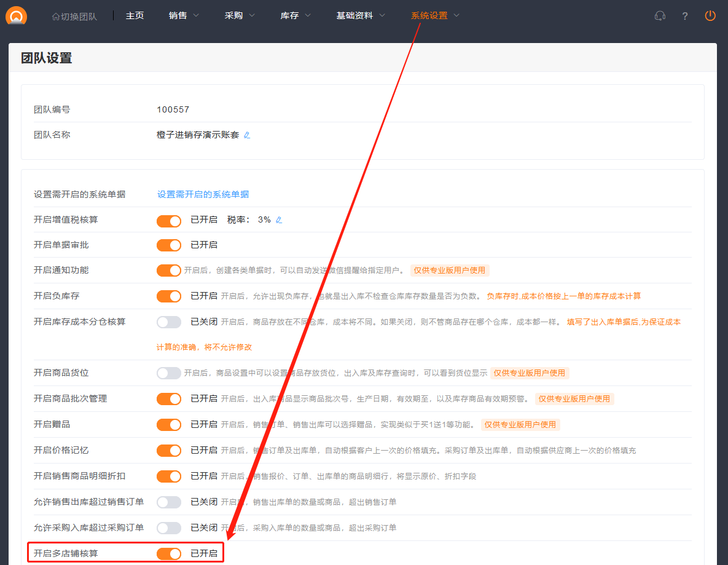Screen dimensions: 728x565
Task: Edit team name with pencil icon
Action: pos(247,135)
